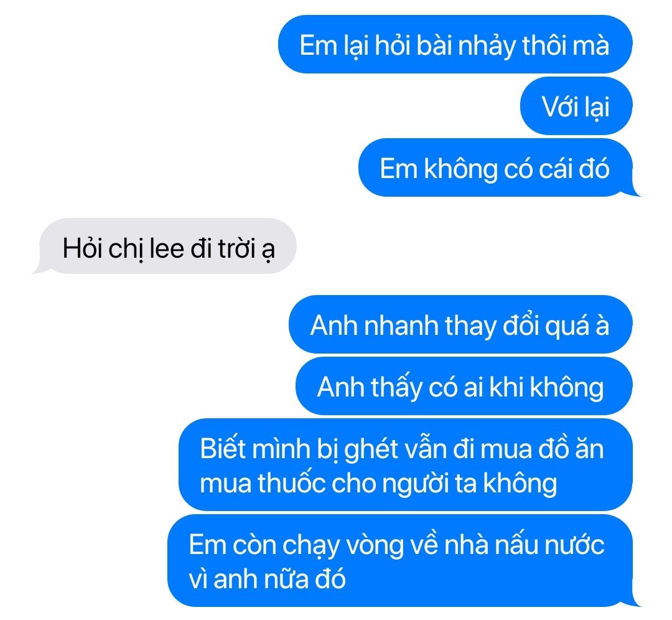Select the message starting "Biết mình bị ghét"
This screenshot has width=672, height=620.
click(406, 465)
